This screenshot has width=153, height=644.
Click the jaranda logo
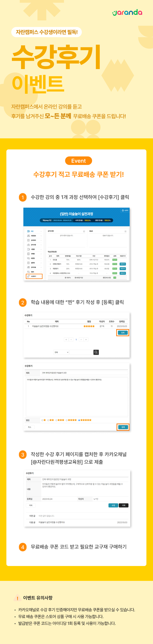click(127, 13)
